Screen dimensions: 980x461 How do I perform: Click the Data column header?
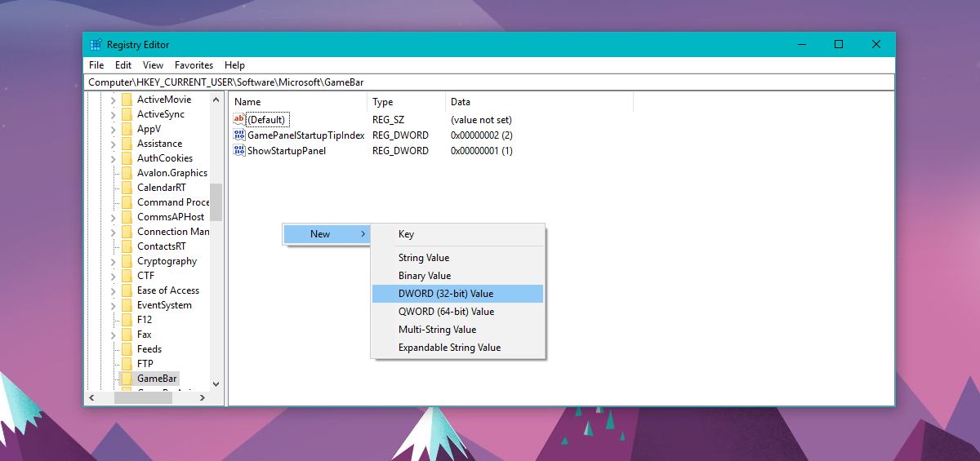[x=461, y=102]
